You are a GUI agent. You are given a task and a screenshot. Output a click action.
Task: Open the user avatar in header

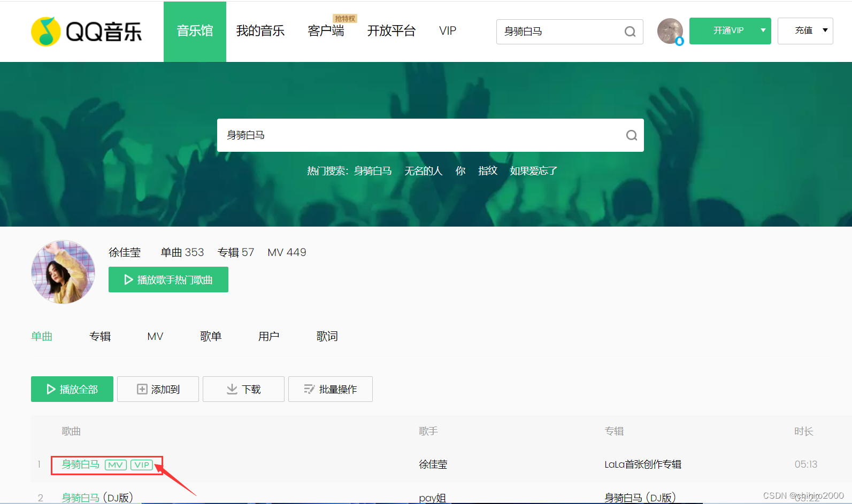pyautogui.click(x=670, y=31)
